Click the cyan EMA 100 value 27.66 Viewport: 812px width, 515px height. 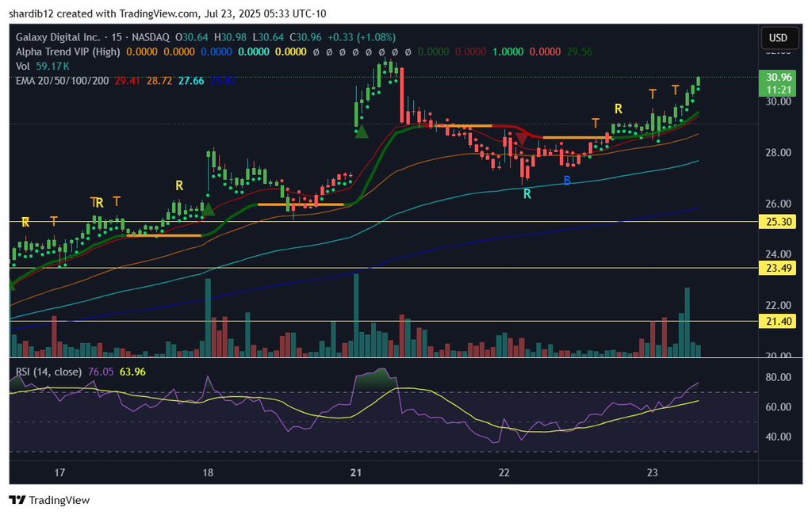click(191, 81)
